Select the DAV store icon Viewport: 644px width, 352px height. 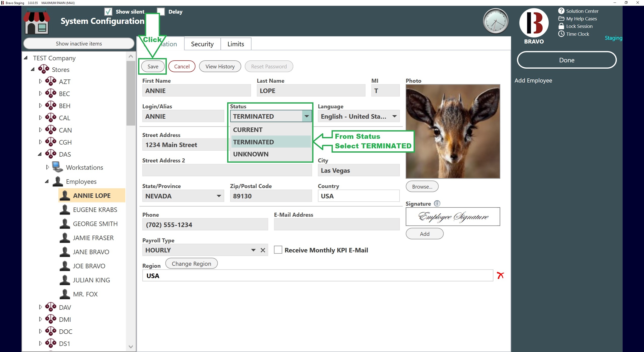(51, 307)
